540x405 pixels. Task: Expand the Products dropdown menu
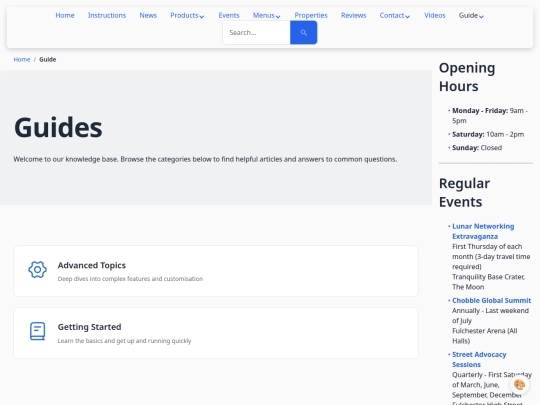pos(187,15)
